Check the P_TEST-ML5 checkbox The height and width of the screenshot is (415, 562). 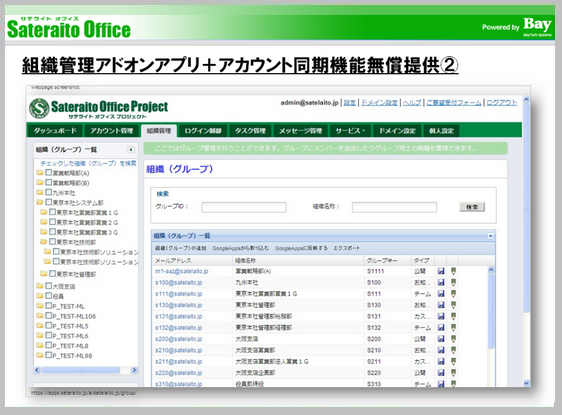pyautogui.click(x=49, y=326)
